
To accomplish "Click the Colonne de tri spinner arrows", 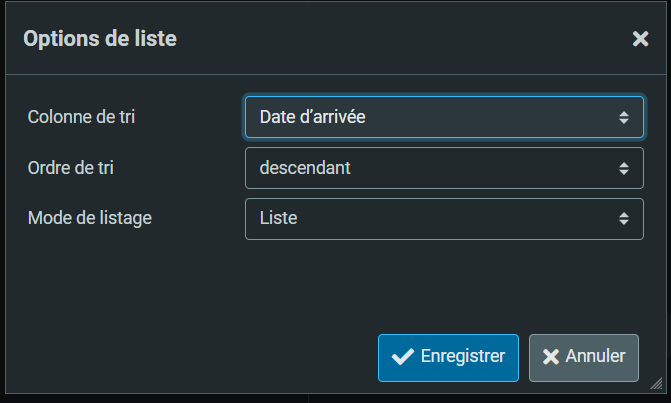I will (623, 118).
